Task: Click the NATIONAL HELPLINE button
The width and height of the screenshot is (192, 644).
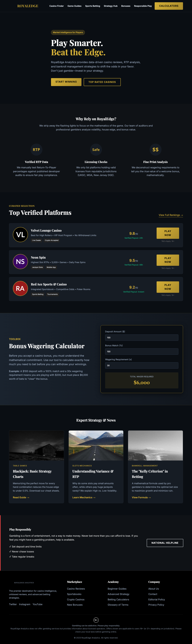Action: [x=165, y=543]
